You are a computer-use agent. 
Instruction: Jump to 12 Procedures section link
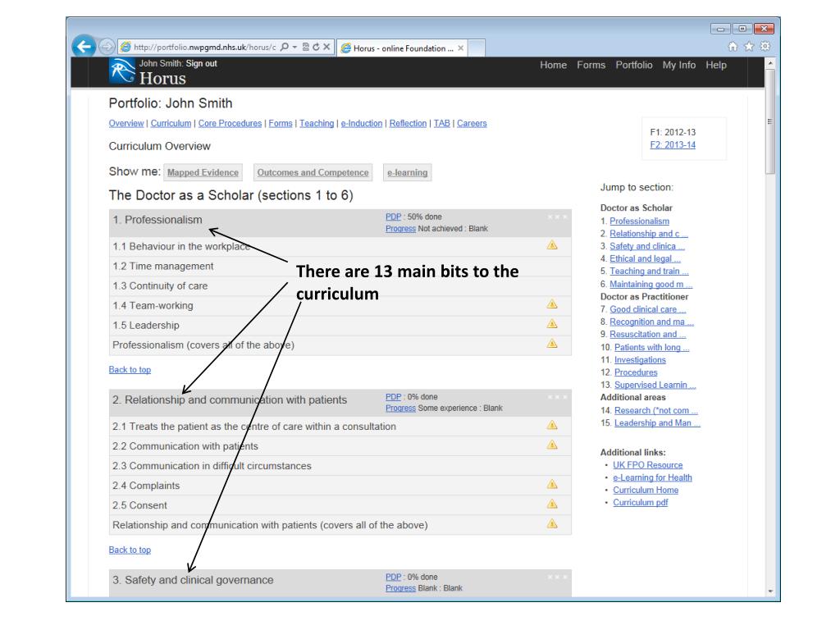(636, 372)
